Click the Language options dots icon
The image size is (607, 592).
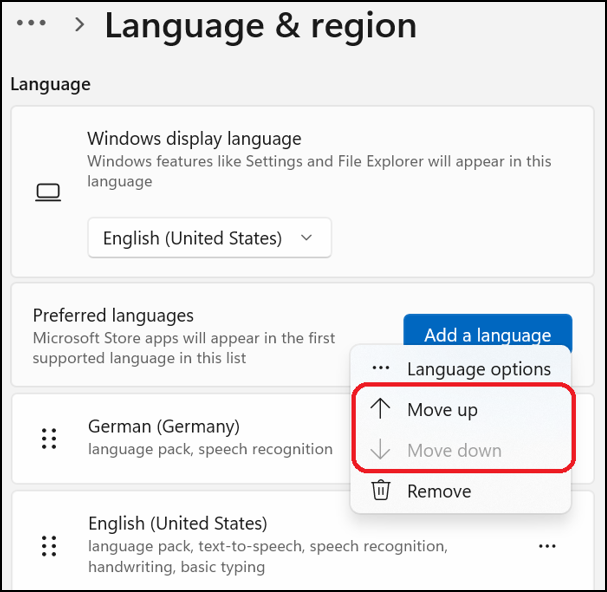[380, 369]
